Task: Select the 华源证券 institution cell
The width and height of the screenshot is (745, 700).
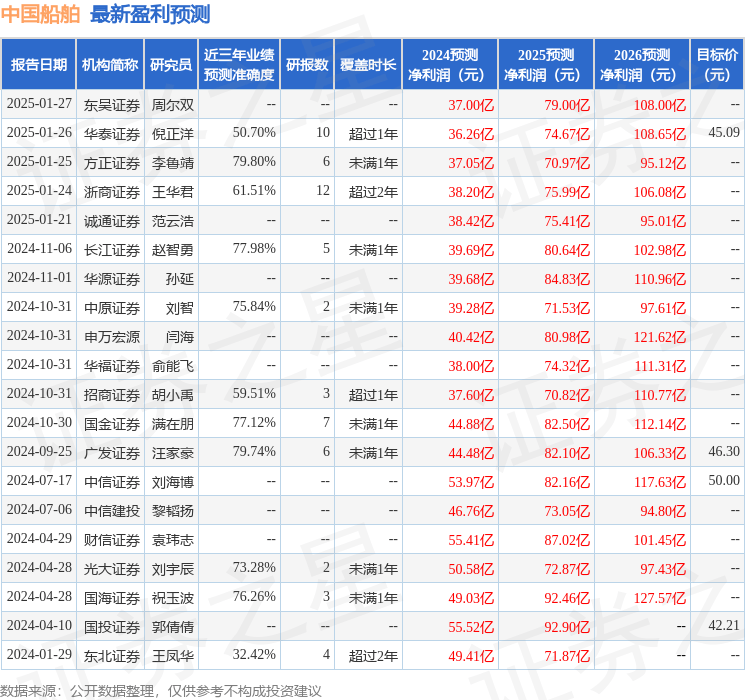Action: click(x=112, y=279)
